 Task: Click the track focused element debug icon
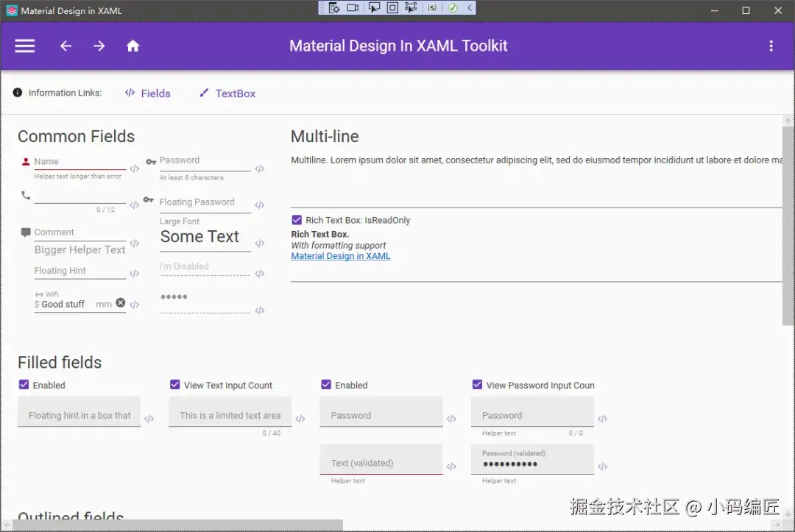[411, 7]
